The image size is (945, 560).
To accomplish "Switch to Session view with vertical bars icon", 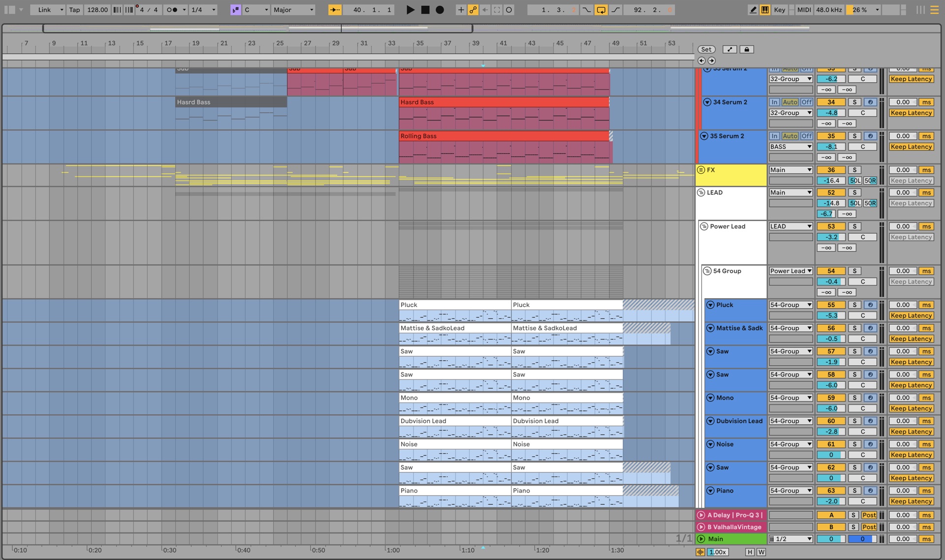I will point(920,10).
